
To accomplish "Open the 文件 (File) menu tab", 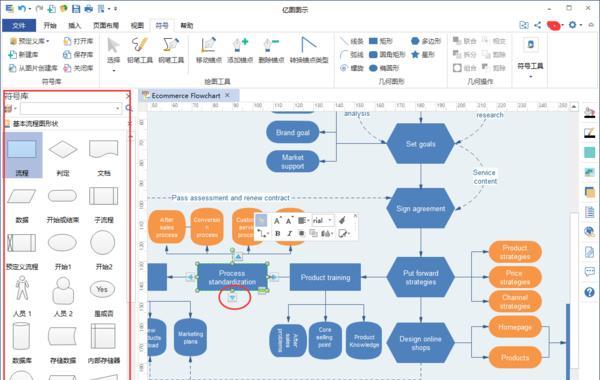I will click(19, 26).
